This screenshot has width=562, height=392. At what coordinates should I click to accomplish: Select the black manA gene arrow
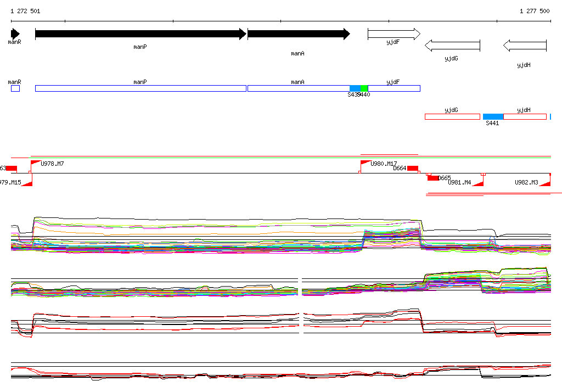(x=299, y=34)
